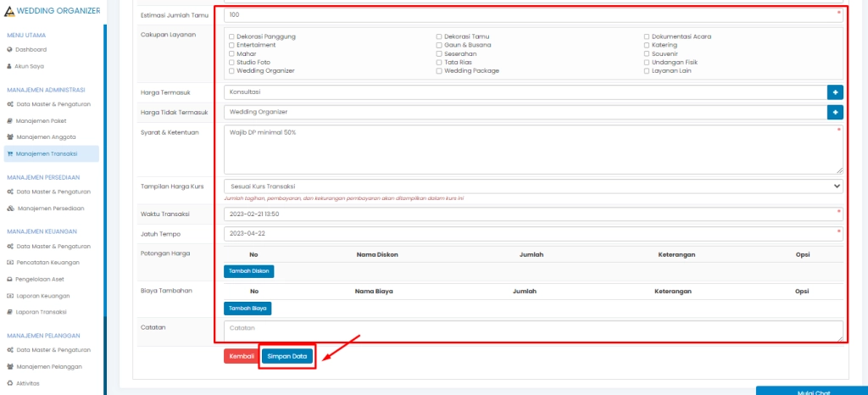Focus the Catatan text field
This screenshot has height=395, width=868.
tap(533, 331)
